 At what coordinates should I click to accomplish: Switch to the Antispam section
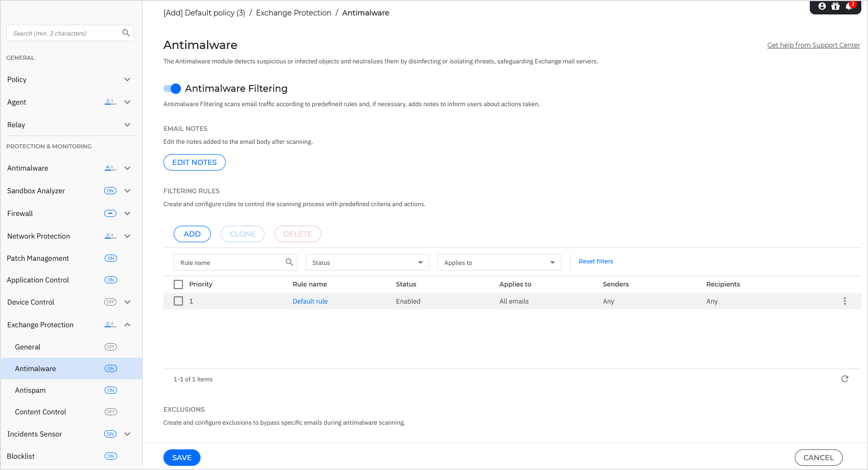(30, 390)
